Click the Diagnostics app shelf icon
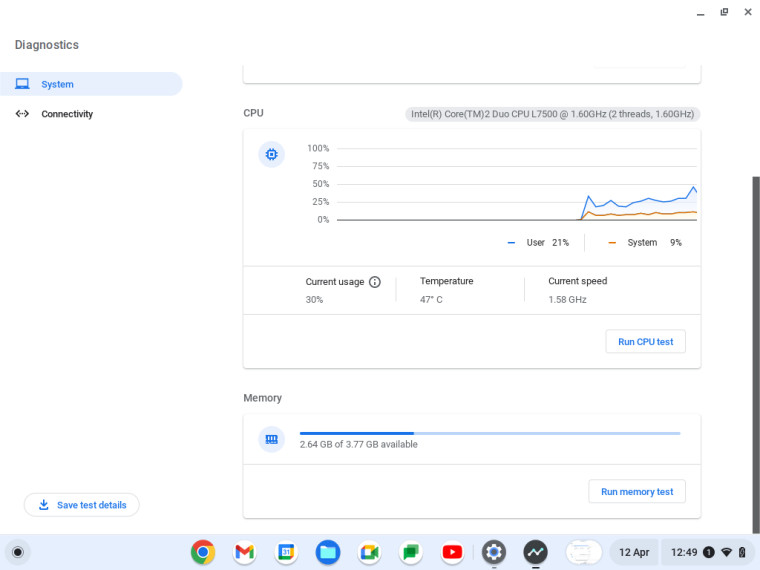This screenshot has height=570, width=760. tap(536, 552)
